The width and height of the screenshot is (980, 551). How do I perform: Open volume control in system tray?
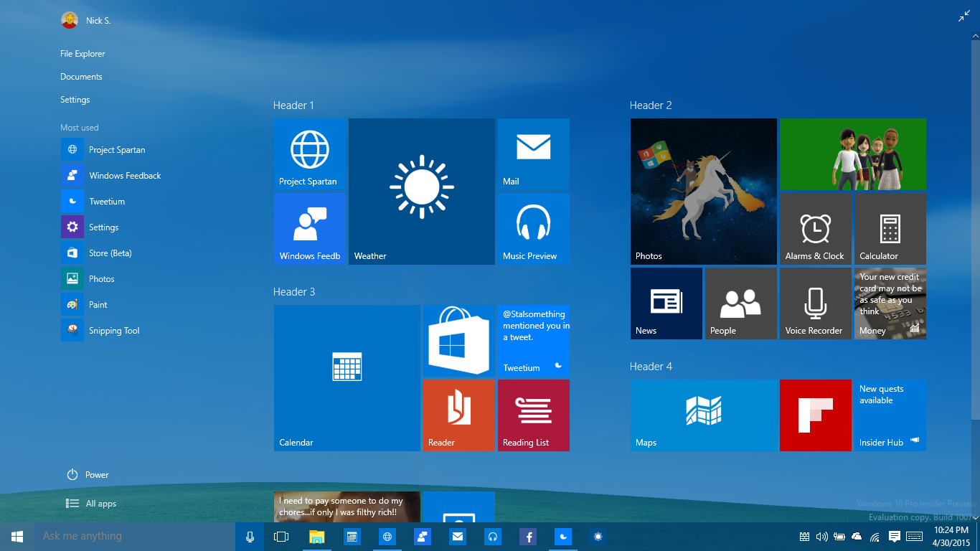[821, 536]
